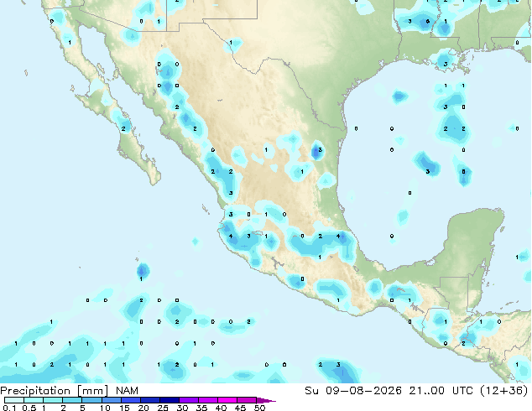Click the legend label "45"
532x411 pixels.
point(240,408)
